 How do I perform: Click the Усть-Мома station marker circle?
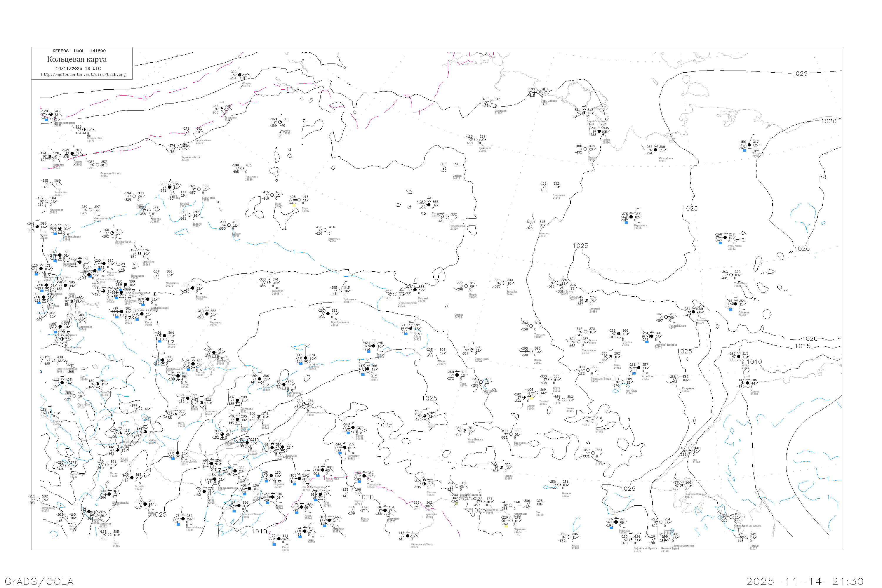[725, 237]
